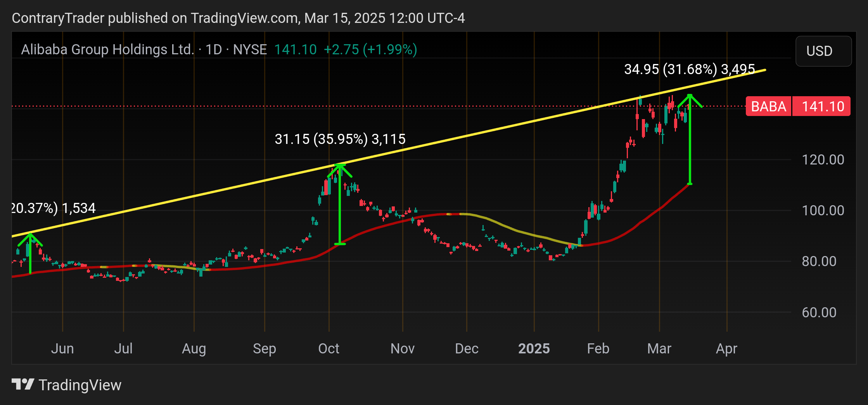
Task: Click the Dec label on time axis
Action: point(467,348)
